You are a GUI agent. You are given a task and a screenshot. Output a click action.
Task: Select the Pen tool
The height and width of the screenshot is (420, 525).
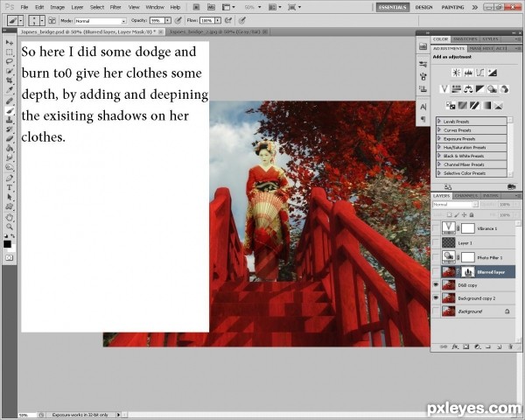pos(10,178)
